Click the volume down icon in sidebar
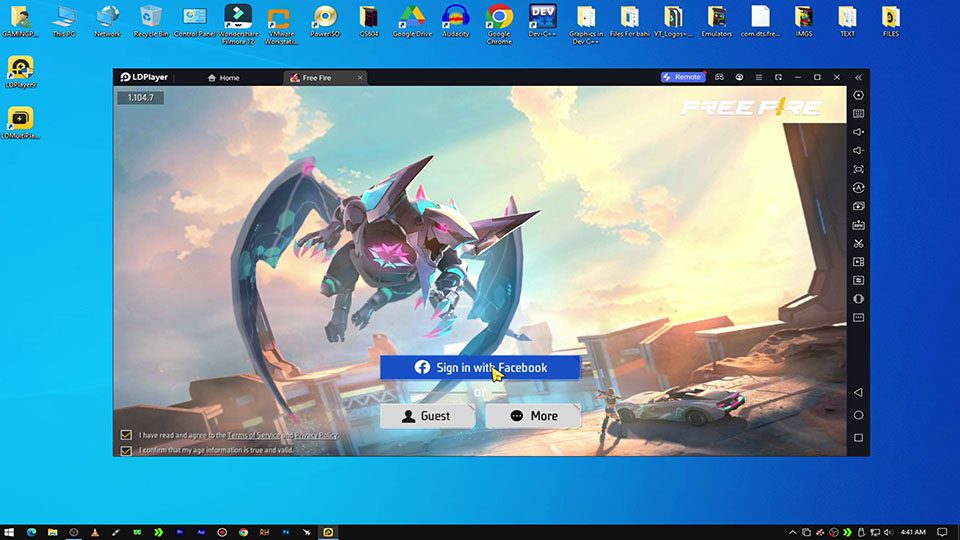This screenshot has height=540, width=960. tap(858, 150)
